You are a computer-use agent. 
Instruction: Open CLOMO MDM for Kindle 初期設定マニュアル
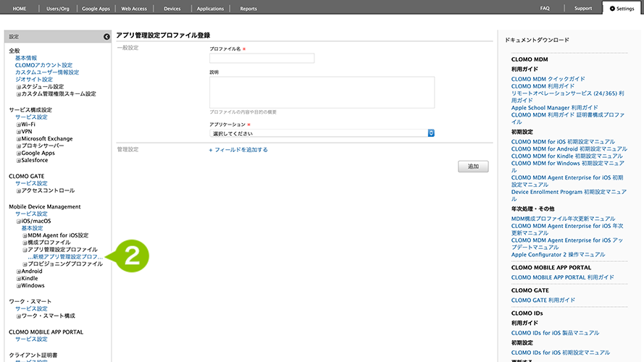pyautogui.click(x=566, y=156)
